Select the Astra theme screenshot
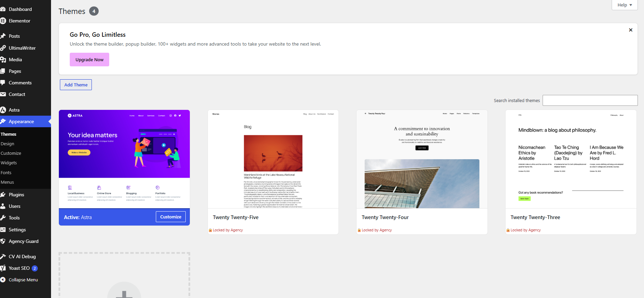 coord(124,159)
